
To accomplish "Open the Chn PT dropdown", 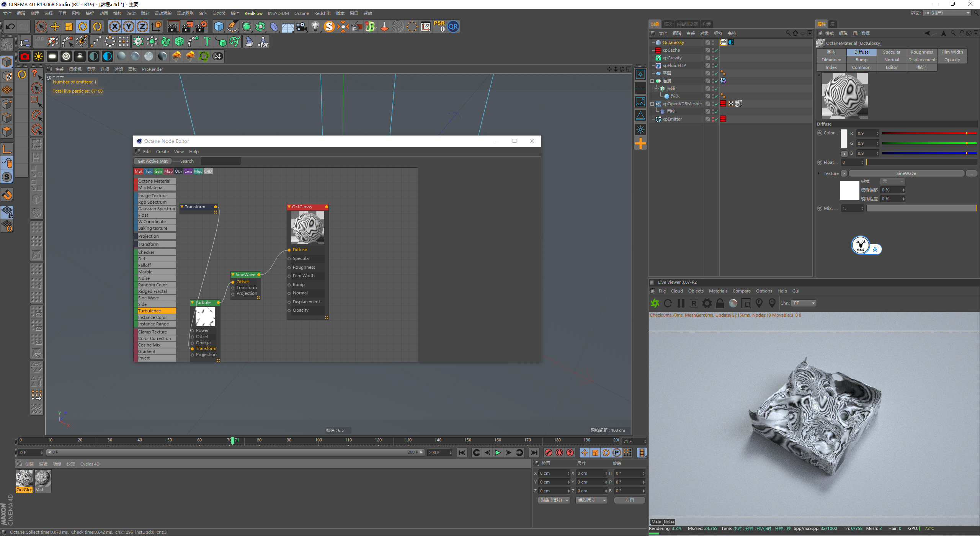I will click(x=804, y=303).
